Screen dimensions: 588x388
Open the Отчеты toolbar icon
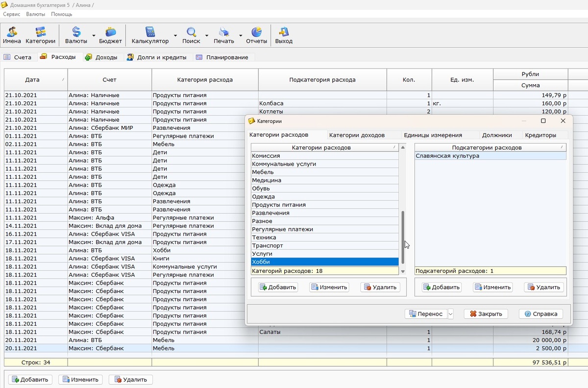[256, 36]
